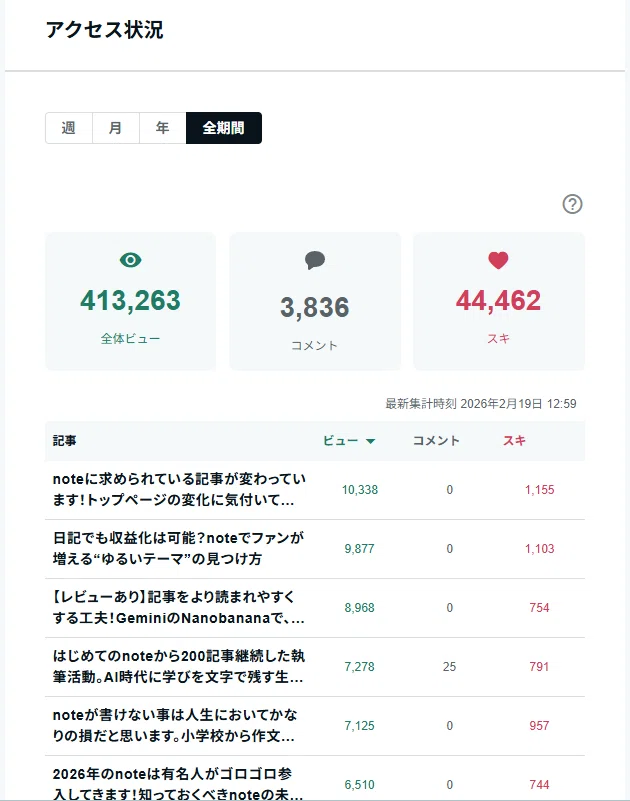Switch to the 週 tab
The image size is (630, 801).
pos(68,128)
